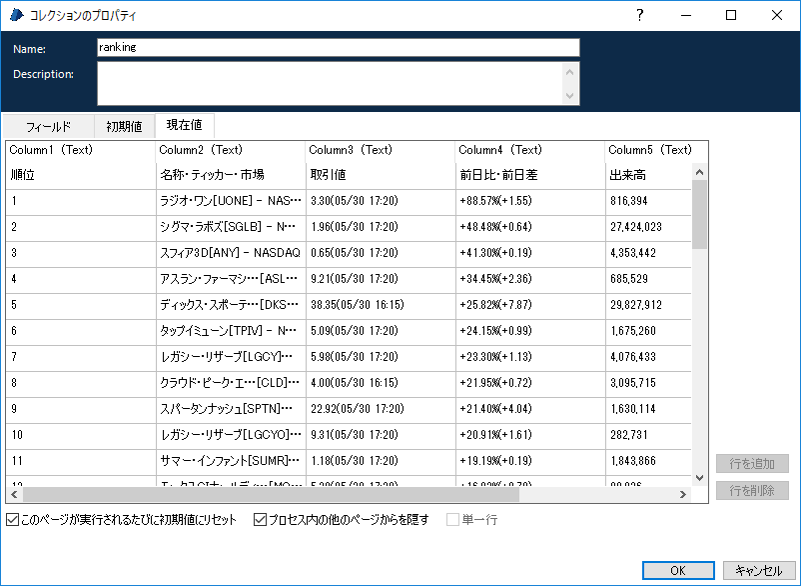801x586 pixels.
Task: Click the Blue Prism app icon in title bar
Action: tap(16, 15)
